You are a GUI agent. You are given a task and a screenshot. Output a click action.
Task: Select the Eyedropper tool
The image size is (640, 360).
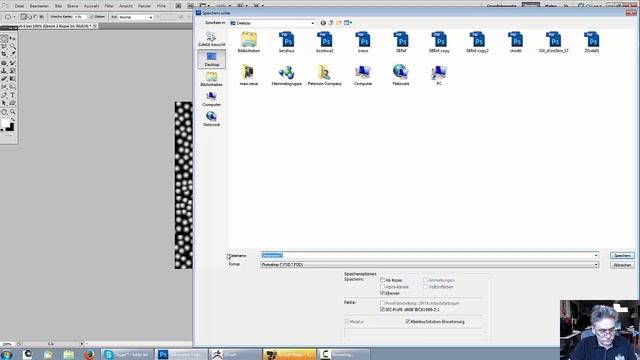(x=13, y=54)
